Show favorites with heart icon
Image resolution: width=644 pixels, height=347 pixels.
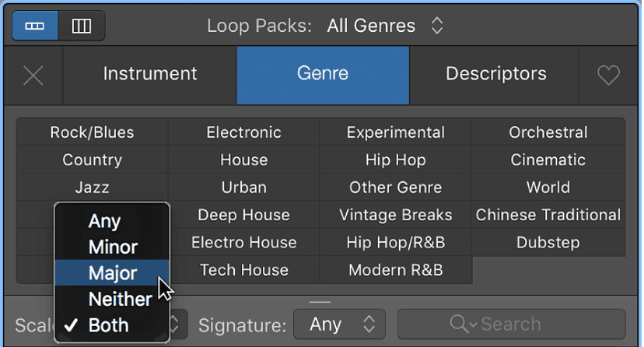[x=608, y=75]
